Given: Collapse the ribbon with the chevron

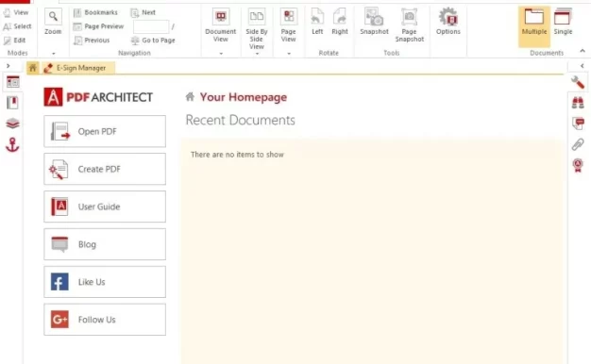Looking at the screenshot, I should [583, 51].
